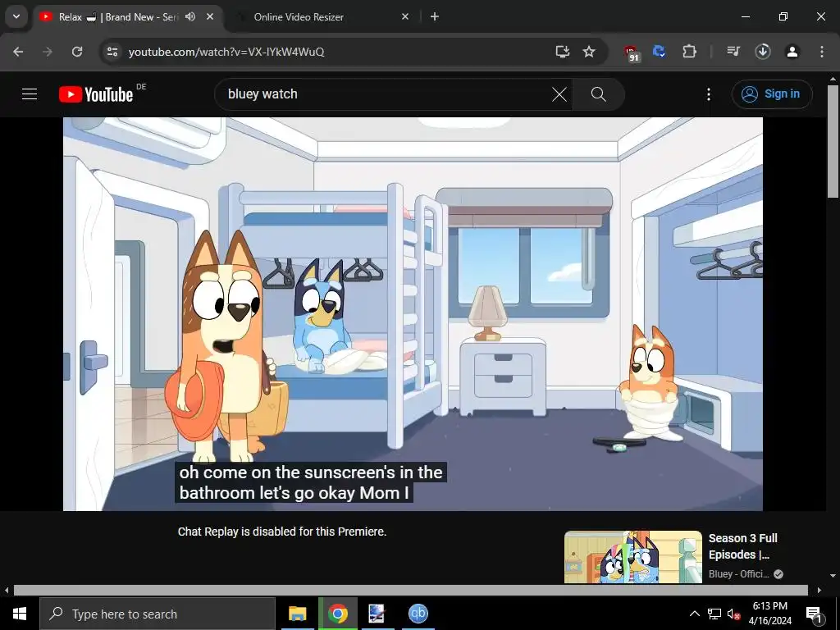Click the vertical page scrollbar thumb
840x630 pixels.
tap(833, 141)
